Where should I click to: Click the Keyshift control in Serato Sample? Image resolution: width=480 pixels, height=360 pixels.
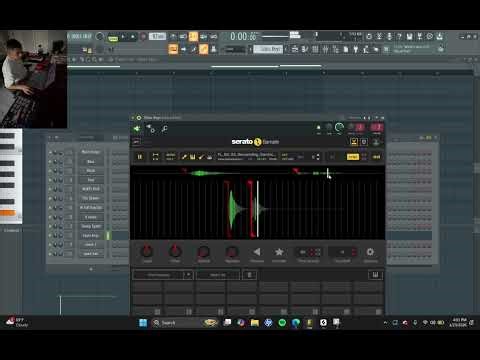343,252
